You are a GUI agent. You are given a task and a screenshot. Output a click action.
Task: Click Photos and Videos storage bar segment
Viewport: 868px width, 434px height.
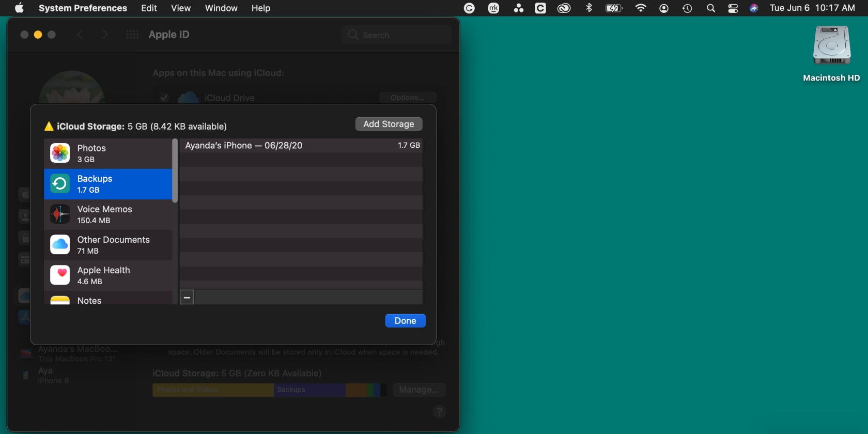[x=213, y=390]
